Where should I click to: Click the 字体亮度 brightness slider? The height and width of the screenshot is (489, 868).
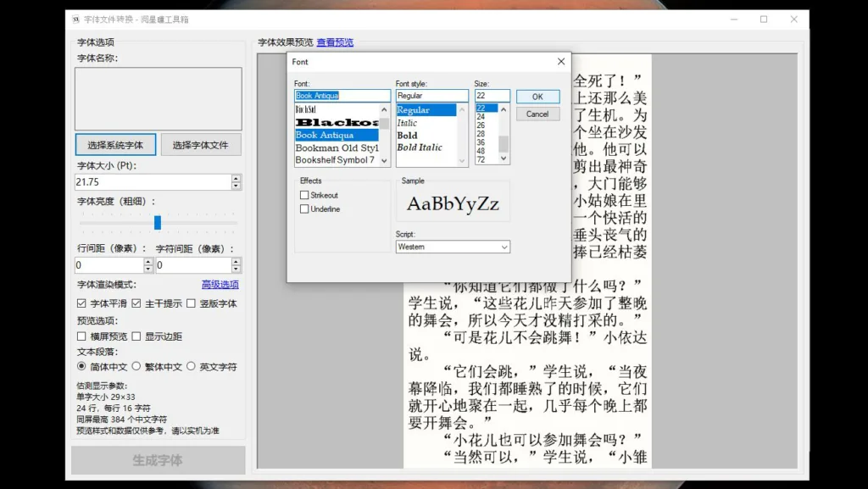pyautogui.click(x=156, y=223)
